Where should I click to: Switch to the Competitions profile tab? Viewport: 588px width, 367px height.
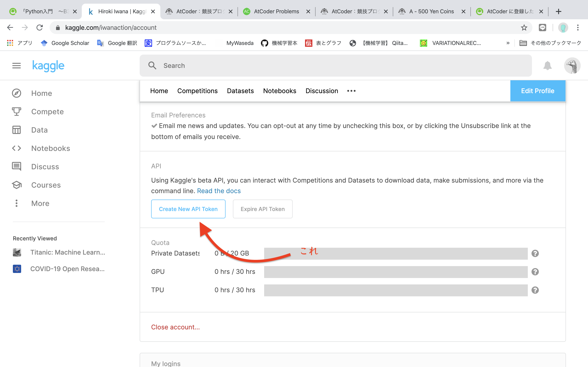(197, 91)
